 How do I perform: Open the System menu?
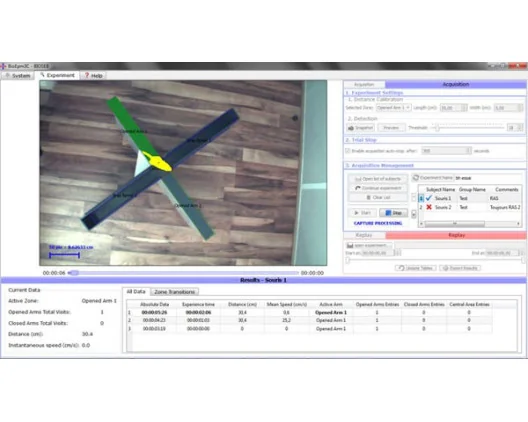[x=18, y=75]
